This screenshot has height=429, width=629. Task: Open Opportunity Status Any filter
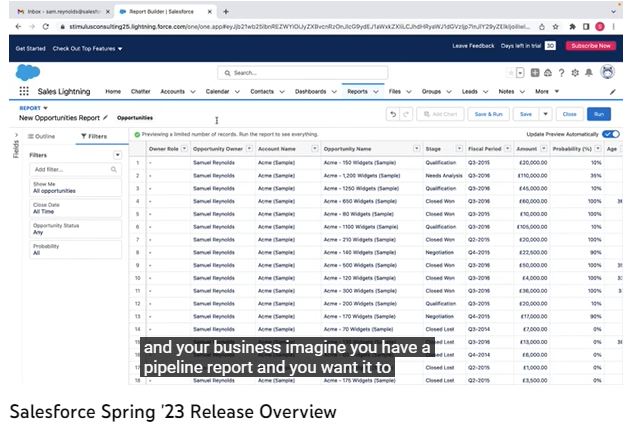pos(75,229)
